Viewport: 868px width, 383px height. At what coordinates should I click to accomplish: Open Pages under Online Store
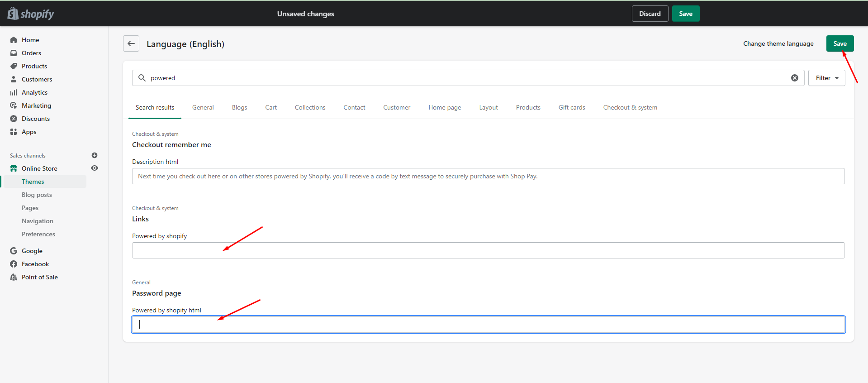tap(30, 208)
